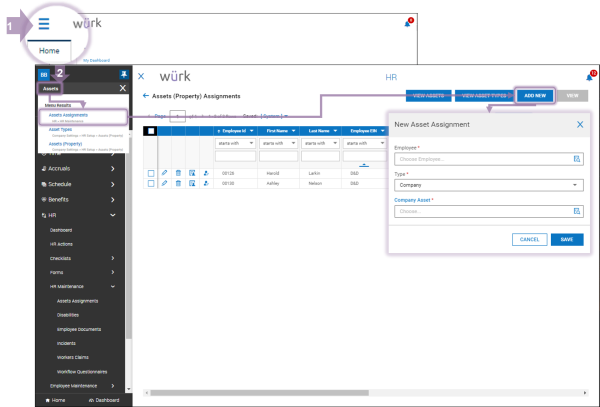Open the employee lookup icon in Employee field
The width and height of the screenshot is (600, 407).
click(x=577, y=159)
